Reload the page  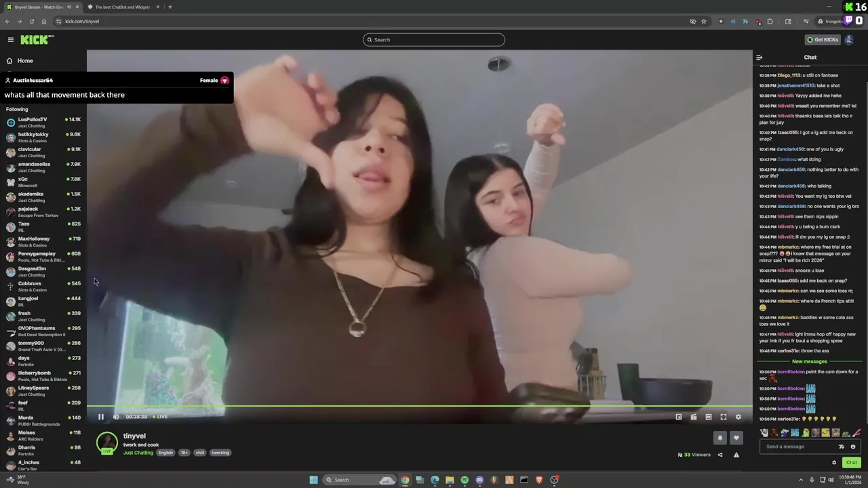(32, 21)
